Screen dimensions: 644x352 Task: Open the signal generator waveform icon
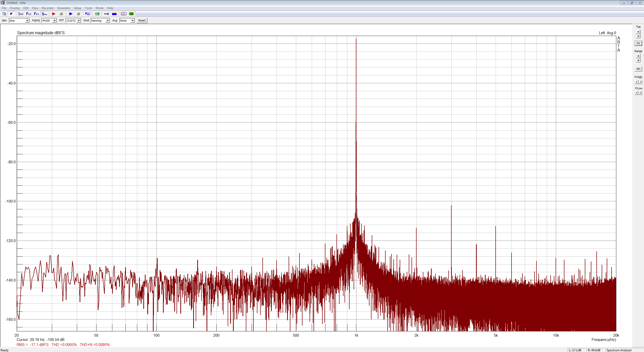(x=124, y=14)
